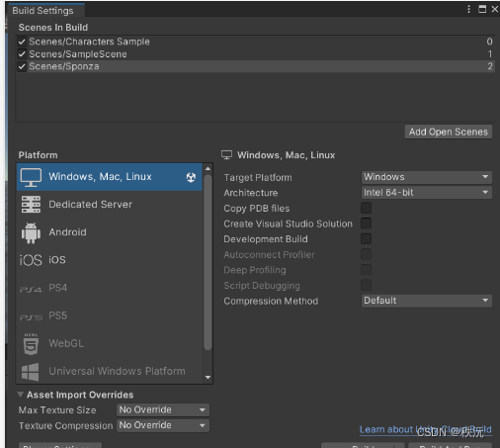Expand the Compression Method dropdown
Screen dimensions: 500x448
tap(427, 301)
